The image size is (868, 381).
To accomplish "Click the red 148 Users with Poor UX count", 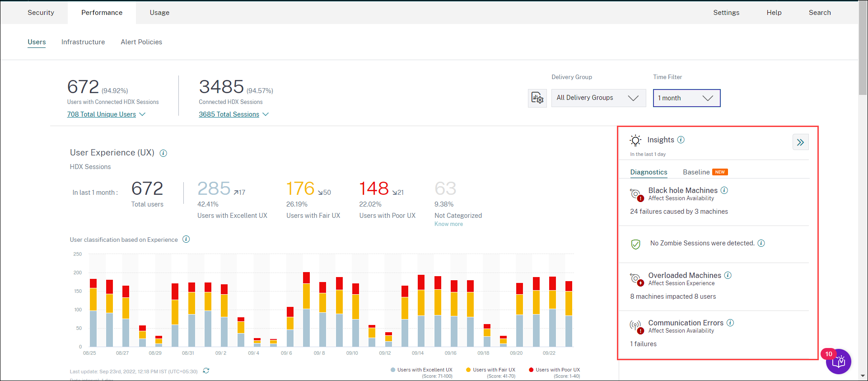I will tap(373, 189).
